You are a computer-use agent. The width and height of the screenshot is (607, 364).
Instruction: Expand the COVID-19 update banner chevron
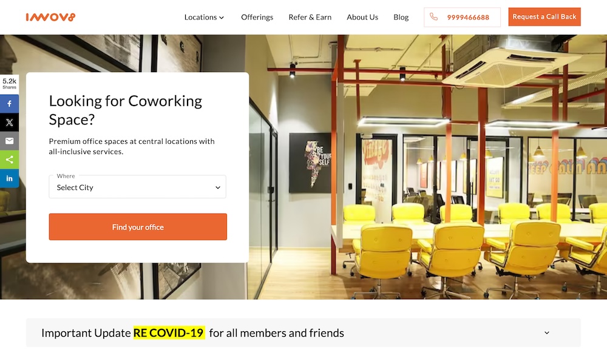click(547, 332)
